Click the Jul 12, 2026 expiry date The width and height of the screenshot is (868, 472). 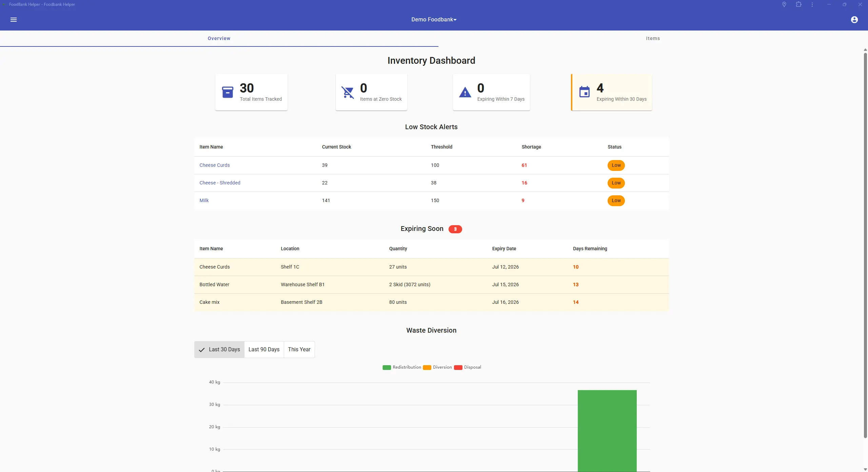click(x=505, y=267)
